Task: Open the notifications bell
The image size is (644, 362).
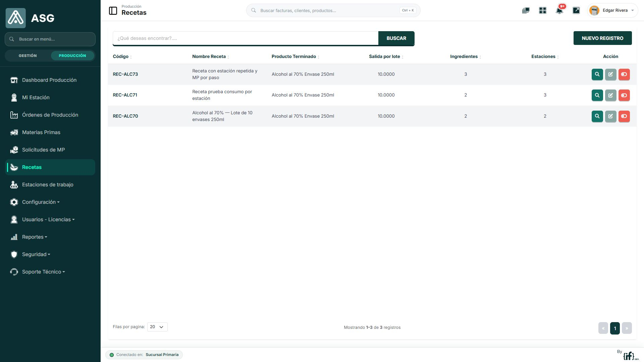Action: point(559,10)
